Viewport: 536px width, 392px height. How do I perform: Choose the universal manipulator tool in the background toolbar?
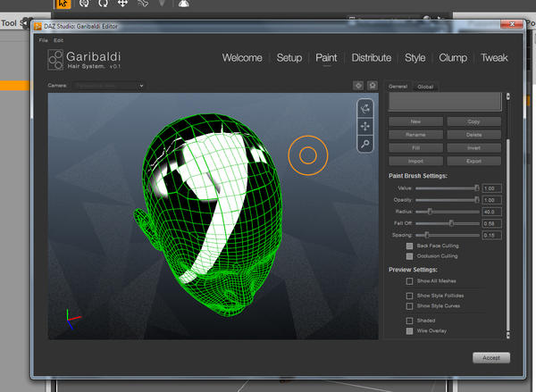[x=84, y=4]
